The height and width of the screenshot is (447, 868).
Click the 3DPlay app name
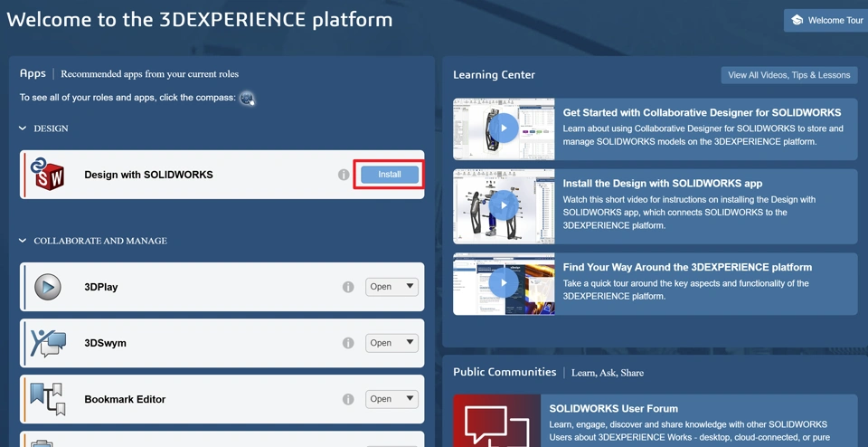[x=100, y=287]
